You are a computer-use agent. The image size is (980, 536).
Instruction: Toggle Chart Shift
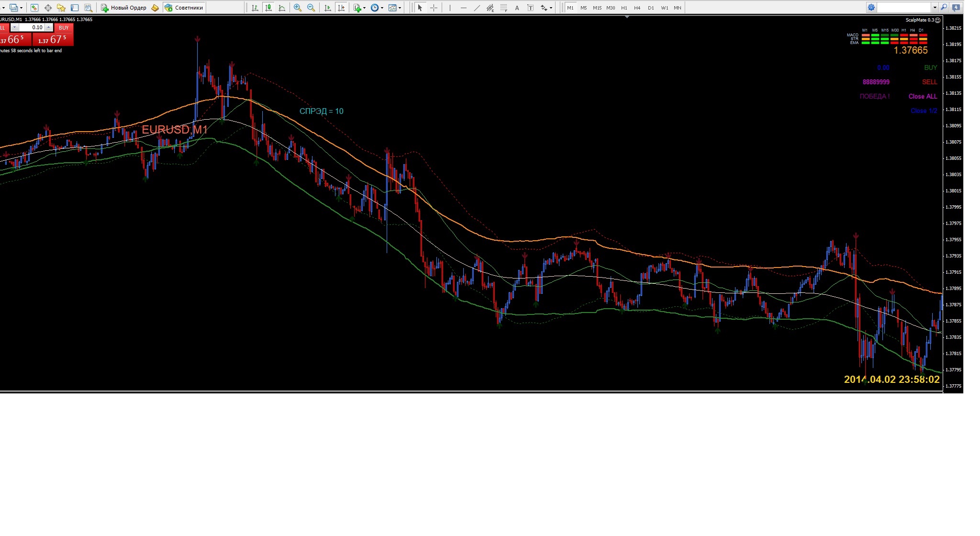(341, 8)
